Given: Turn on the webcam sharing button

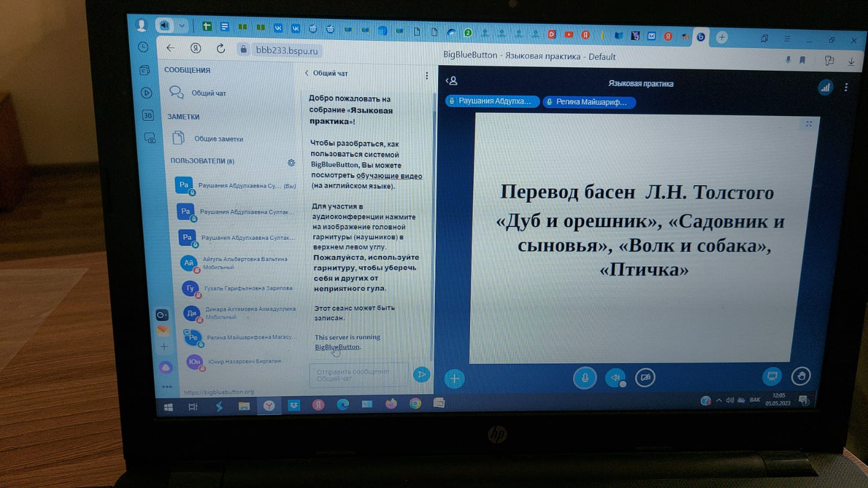Looking at the screenshot, I should click(645, 377).
